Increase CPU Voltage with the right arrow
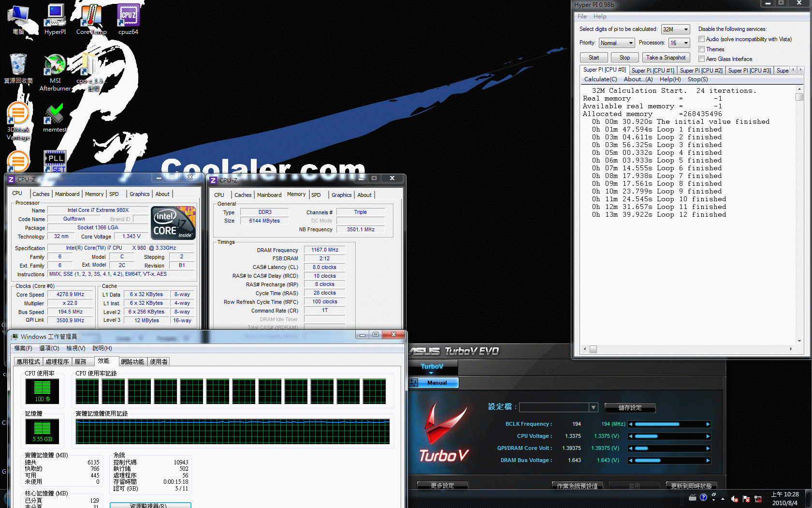This screenshot has height=508, width=812. pyautogui.click(x=708, y=436)
